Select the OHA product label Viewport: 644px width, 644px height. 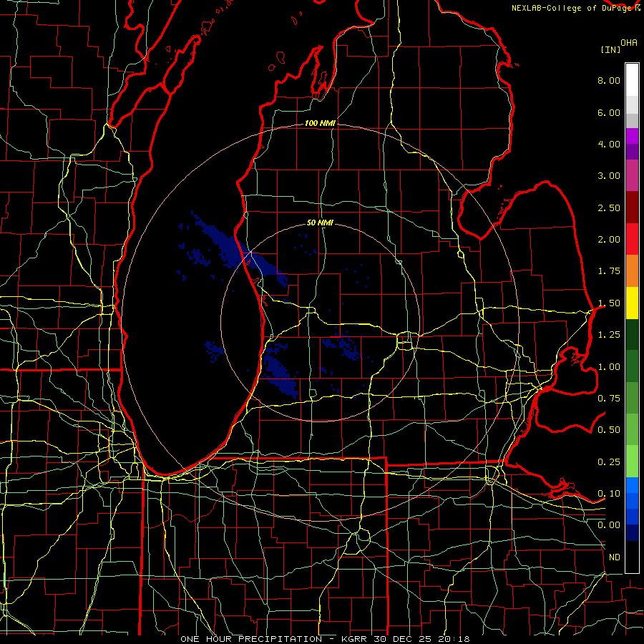tap(629, 43)
